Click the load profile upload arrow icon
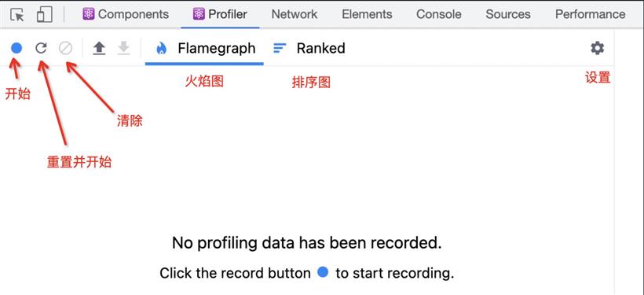This screenshot has height=295, width=644. pyautogui.click(x=99, y=49)
